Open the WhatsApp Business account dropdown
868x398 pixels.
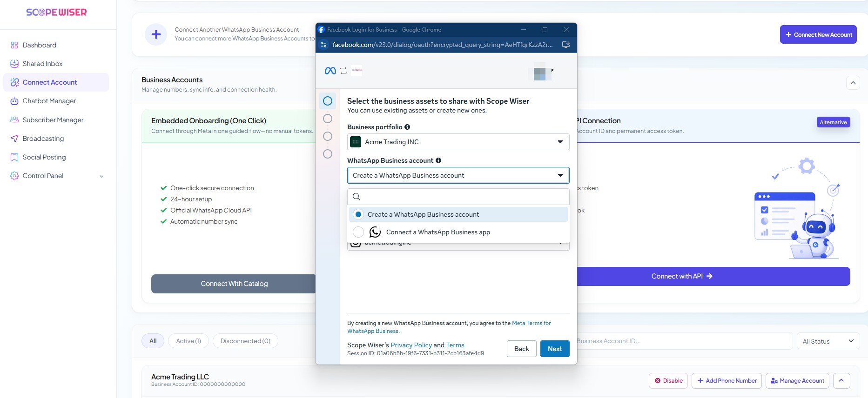tap(458, 175)
